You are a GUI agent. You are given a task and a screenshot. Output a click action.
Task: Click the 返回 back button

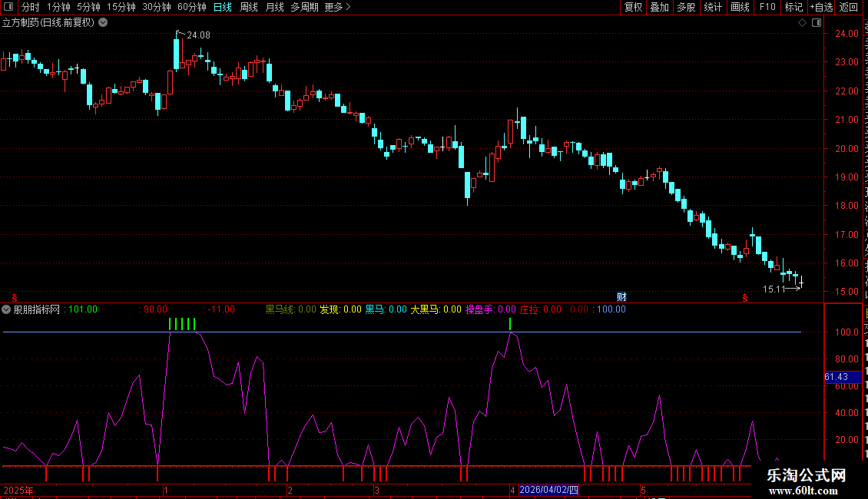[849, 7]
